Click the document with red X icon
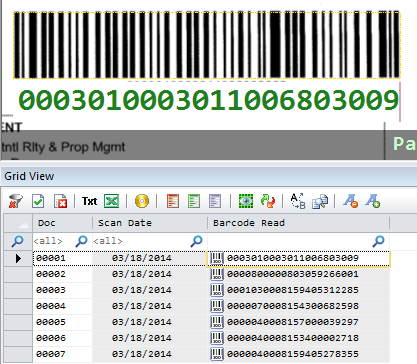 click(x=60, y=201)
